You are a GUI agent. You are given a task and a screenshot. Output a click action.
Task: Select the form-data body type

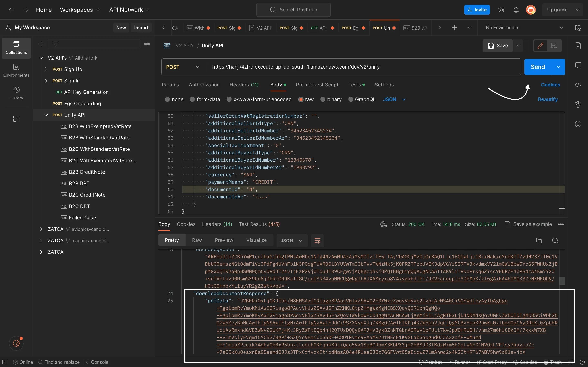click(192, 99)
